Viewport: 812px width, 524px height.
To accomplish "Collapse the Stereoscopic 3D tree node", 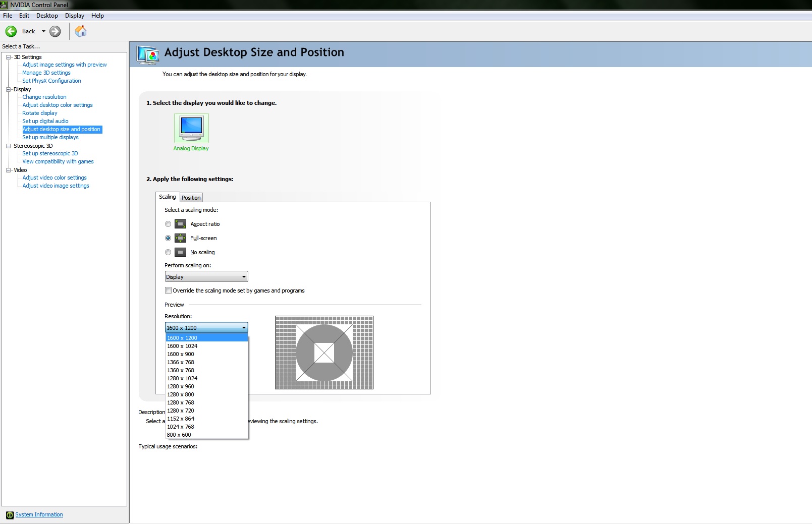I will [9, 146].
